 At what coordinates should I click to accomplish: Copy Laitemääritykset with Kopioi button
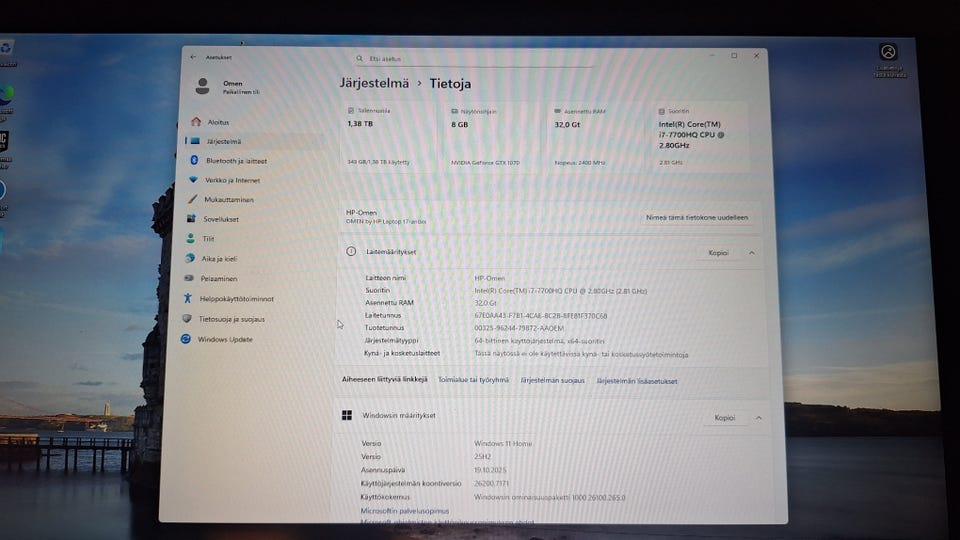(718, 253)
